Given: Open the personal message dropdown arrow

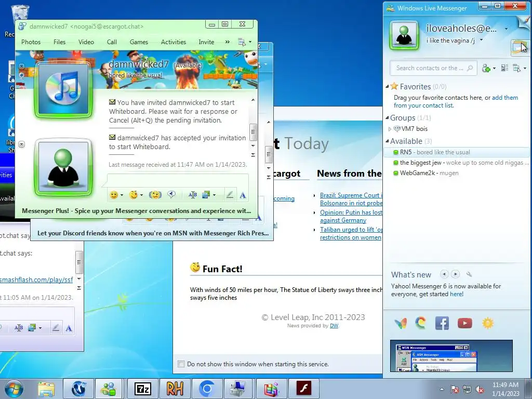Looking at the screenshot, I should point(481,41).
